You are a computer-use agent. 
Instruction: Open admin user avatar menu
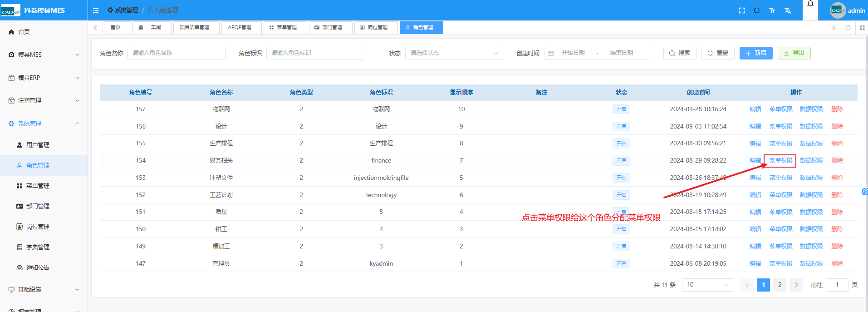click(x=847, y=10)
